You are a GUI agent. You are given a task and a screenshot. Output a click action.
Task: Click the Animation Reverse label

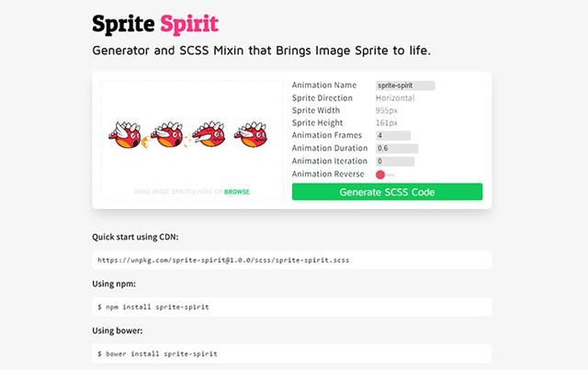(328, 174)
